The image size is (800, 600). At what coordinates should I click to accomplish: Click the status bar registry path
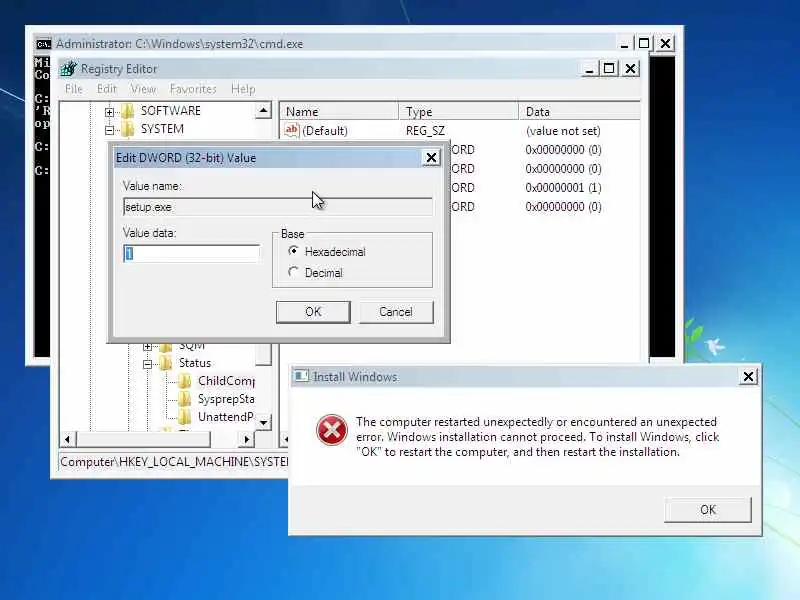(174, 462)
